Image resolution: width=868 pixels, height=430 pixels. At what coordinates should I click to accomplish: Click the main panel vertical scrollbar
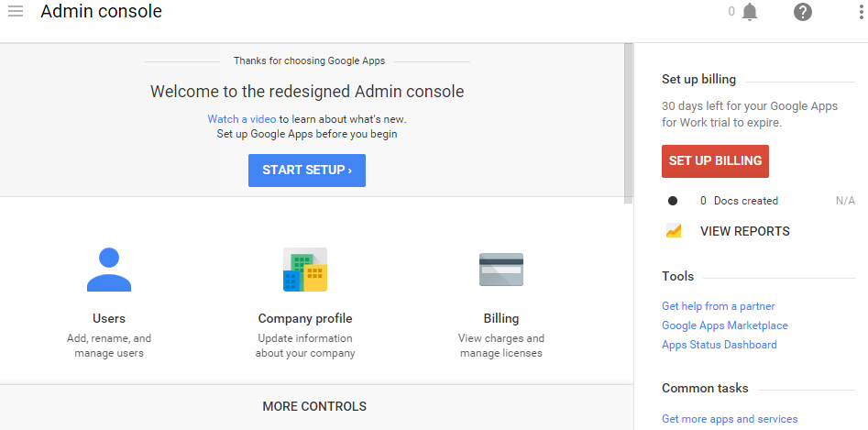coord(628,124)
